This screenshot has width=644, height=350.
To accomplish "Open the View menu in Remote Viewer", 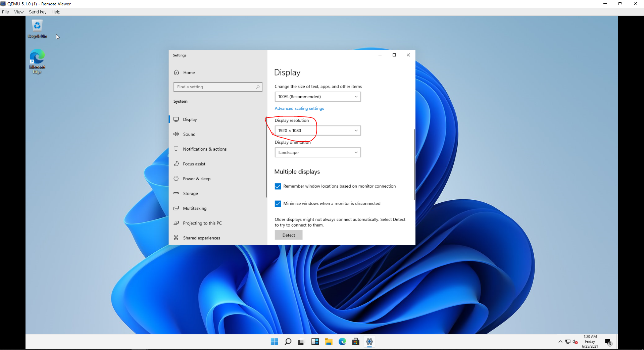I will point(18,12).
